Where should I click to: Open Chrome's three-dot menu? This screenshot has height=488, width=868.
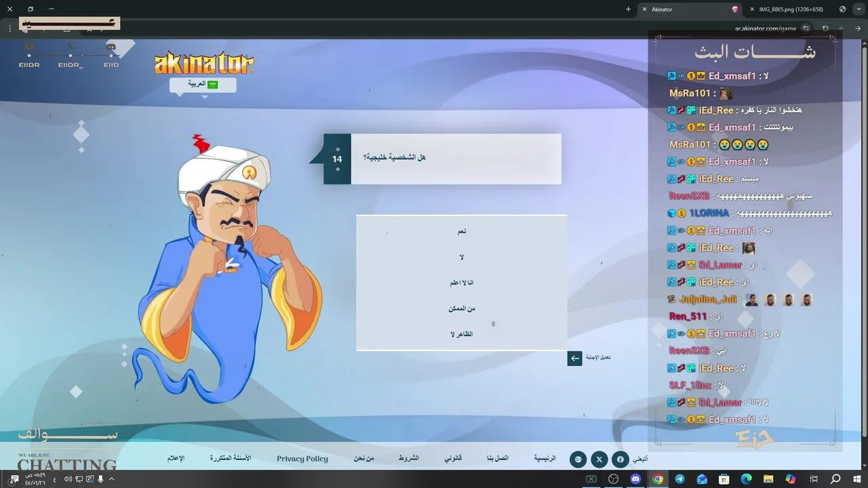tap(9, 28)
